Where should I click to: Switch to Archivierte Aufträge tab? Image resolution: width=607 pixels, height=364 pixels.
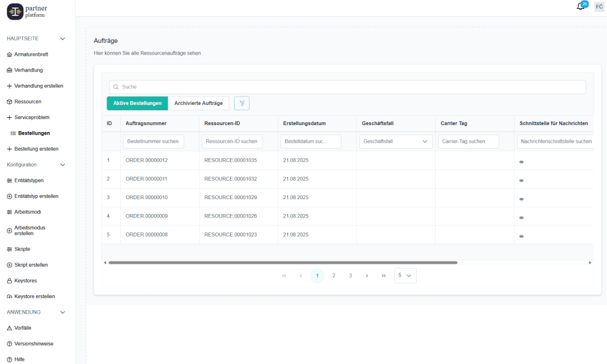[x=199, y=103]
